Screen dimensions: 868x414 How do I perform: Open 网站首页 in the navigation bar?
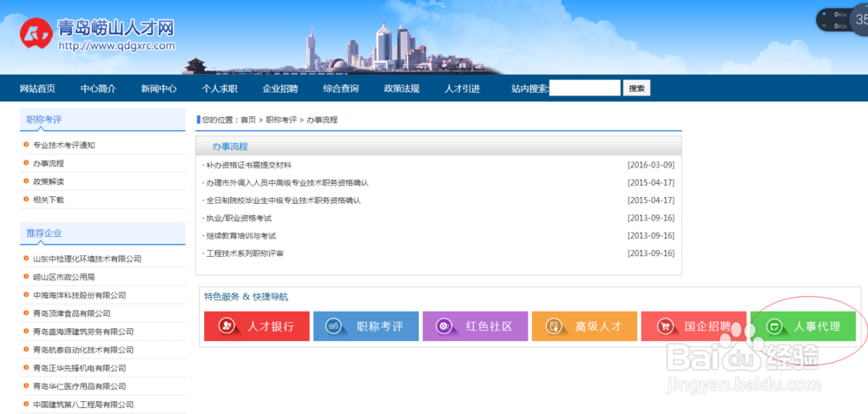click(x=37, y=89)
